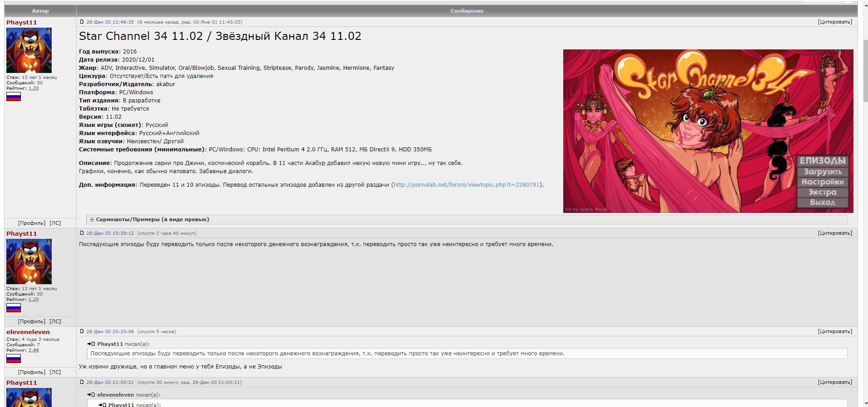The height and width of the screenshot is (407, 868).
Task: Click the 'Таблэтка: Не требуется' line
Action: 114,109
